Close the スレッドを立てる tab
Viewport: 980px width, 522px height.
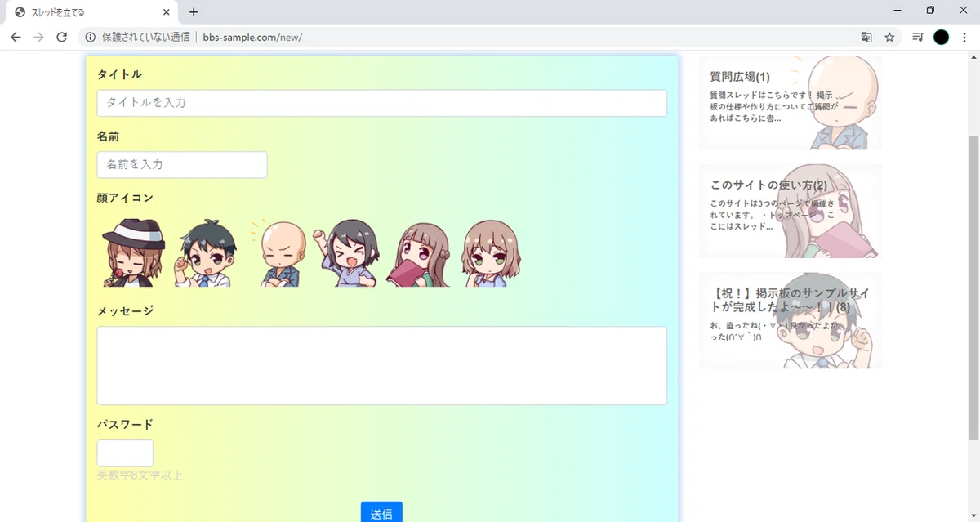click(x=166, y=12)
